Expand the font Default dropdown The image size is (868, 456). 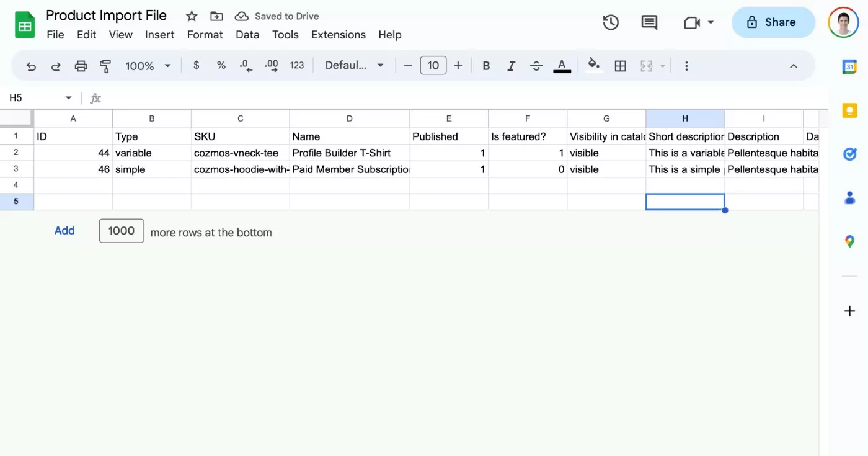click(x=355, y=66)
